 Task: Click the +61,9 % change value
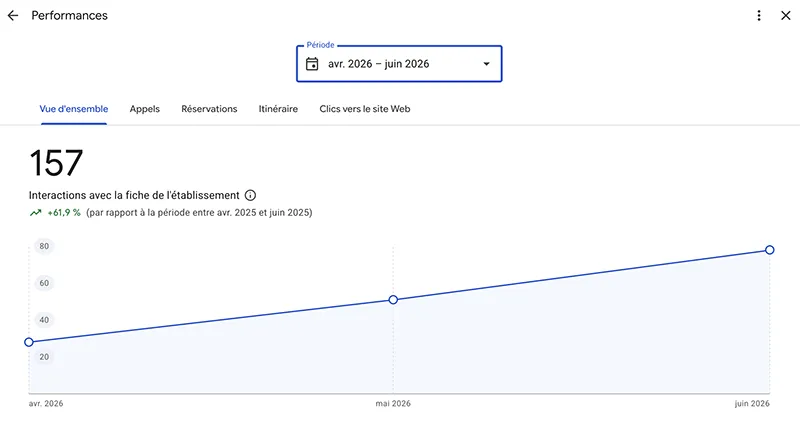[x=64, y=213]
